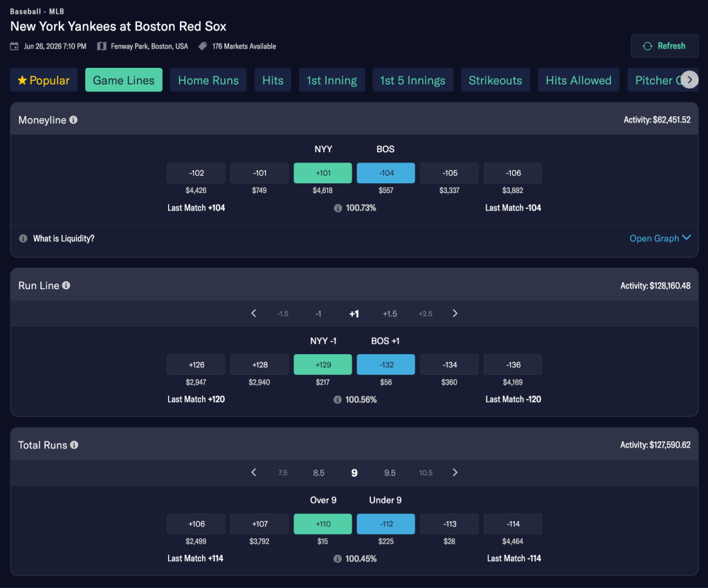708x588 pixels.
Task: Choose the 7.5 total runs line
Action: 282,473
